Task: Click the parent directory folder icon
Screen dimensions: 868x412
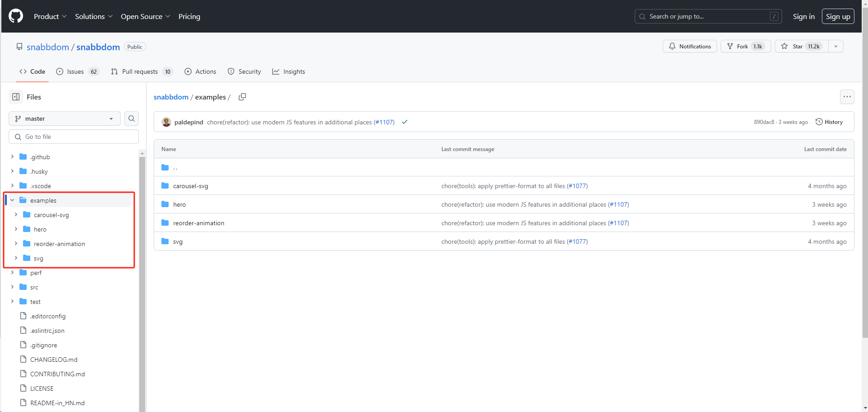Action: click(x=165, y=167)
